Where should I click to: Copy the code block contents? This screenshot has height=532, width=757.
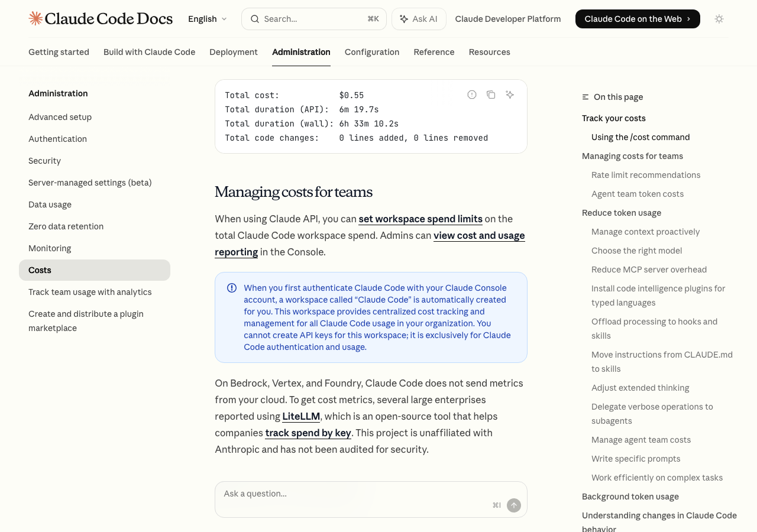[x=491, y=95]
